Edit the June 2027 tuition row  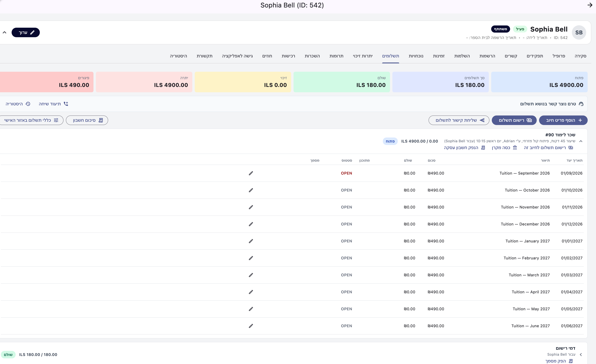[x=251, y=326]
